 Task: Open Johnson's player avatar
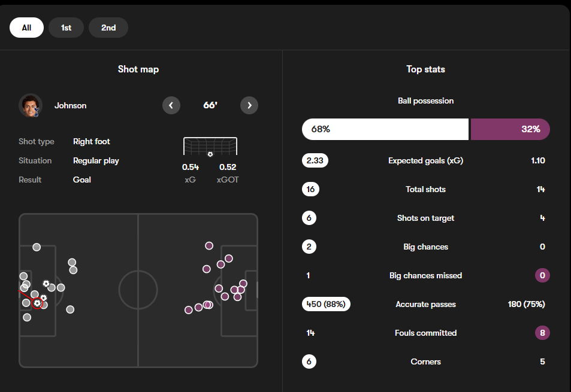click(31, 105)
